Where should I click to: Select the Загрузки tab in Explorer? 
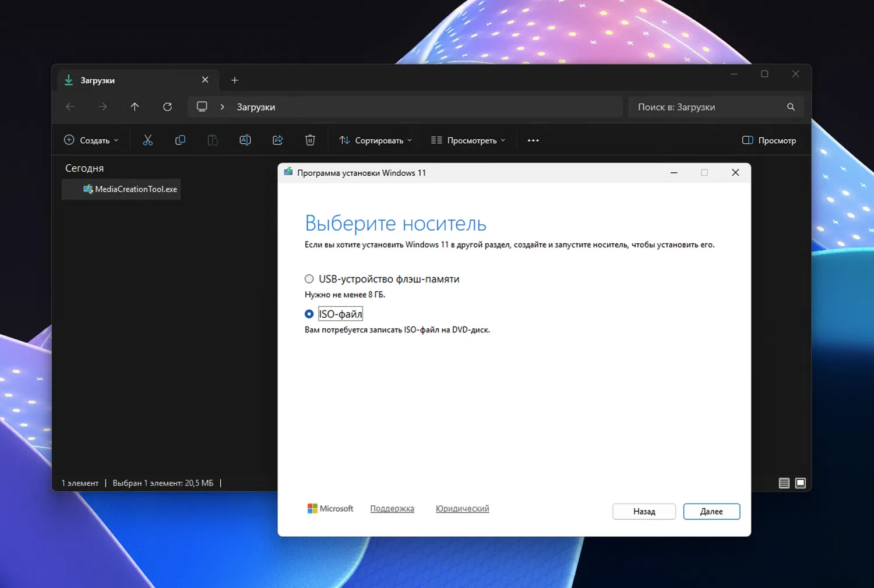tap(138, 80)
